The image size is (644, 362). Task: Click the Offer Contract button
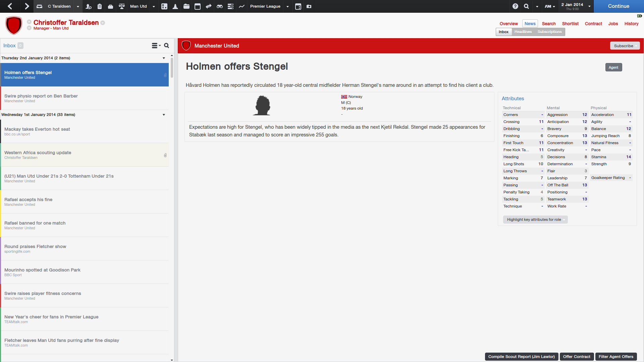tap(577, 357)
